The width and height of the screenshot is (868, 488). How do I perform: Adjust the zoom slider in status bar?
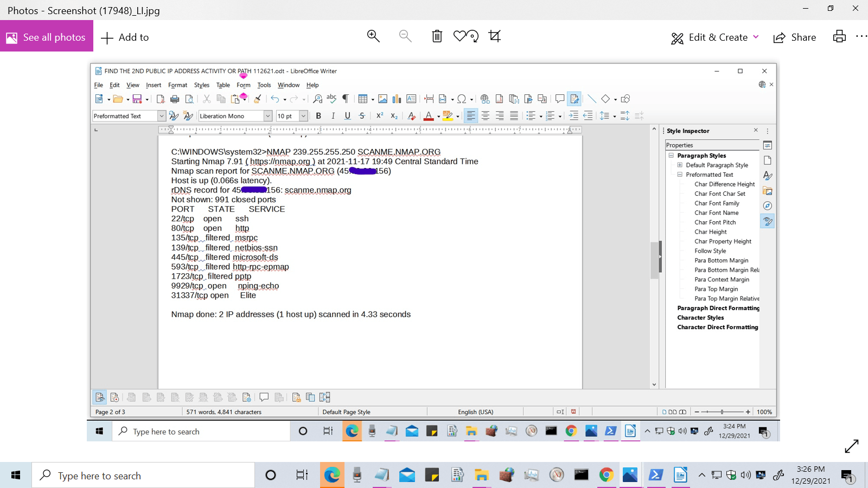pos(722,412)
